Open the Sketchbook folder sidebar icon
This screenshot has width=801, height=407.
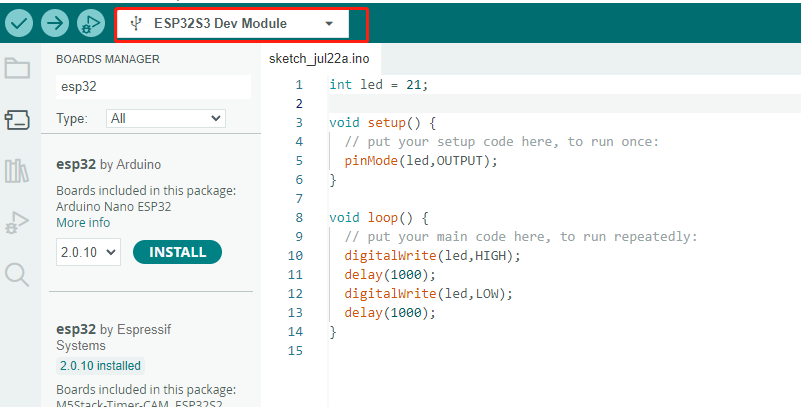[17, 69]
